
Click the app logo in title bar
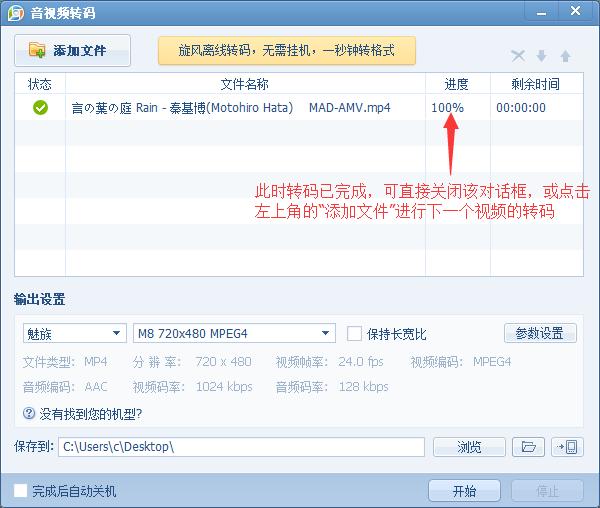[x=15, y=13]
